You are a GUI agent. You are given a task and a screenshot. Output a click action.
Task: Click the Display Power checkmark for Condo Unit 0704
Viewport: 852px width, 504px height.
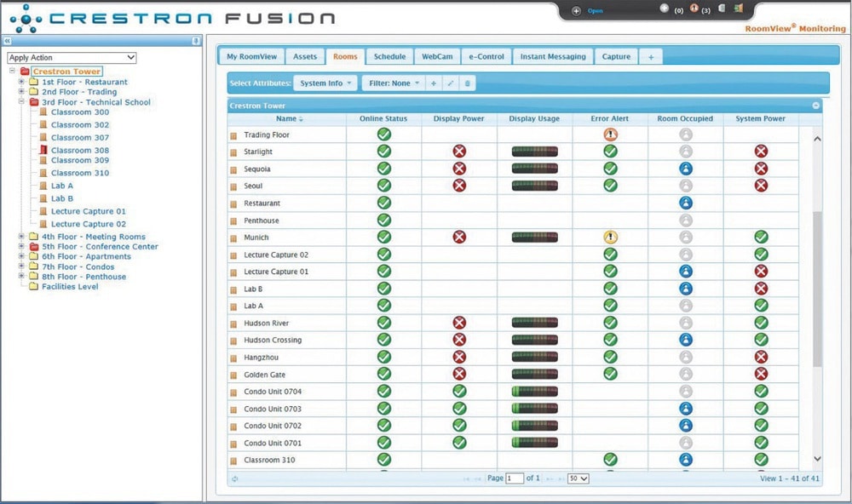pyautogui.click(x=459, y=391)
